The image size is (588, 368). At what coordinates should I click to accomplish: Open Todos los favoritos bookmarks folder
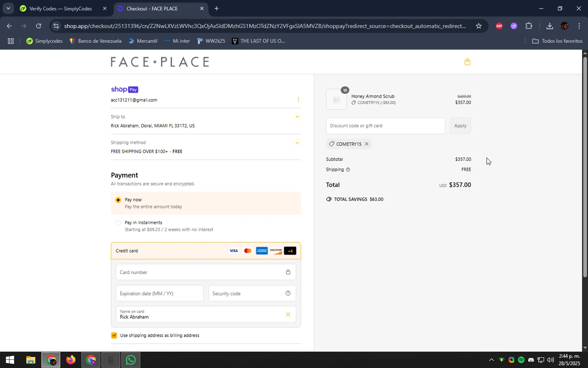tap(557, 41)
